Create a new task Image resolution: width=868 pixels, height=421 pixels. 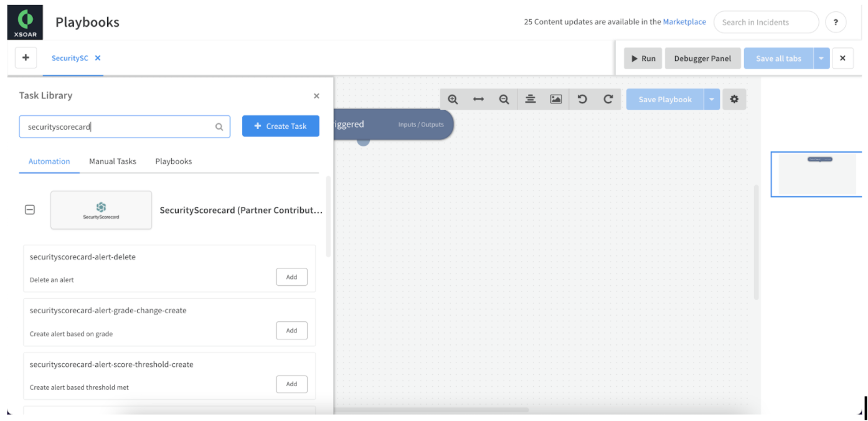pyautogui.click(x=281, y=126)
